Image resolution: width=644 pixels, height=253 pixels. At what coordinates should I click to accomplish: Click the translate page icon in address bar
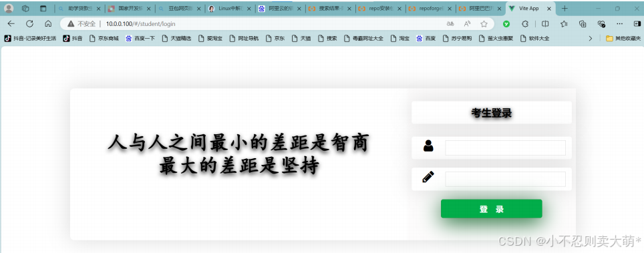click(x=450, y=24)
